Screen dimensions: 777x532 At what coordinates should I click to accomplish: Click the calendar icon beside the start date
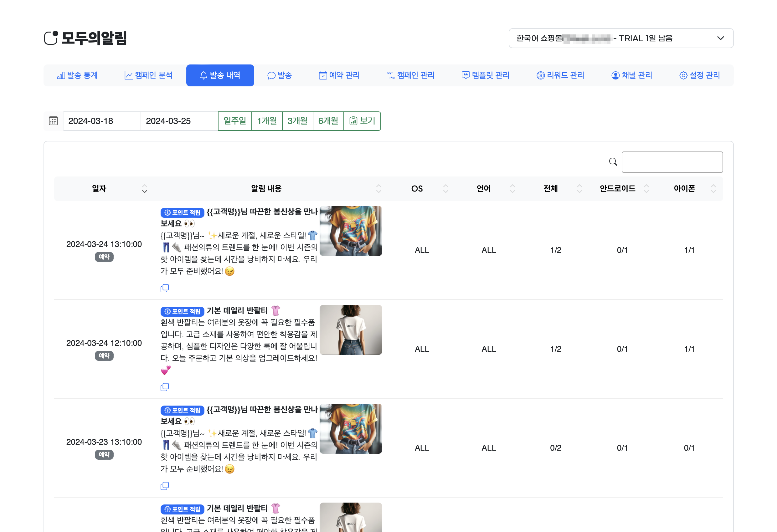[54, 121]
